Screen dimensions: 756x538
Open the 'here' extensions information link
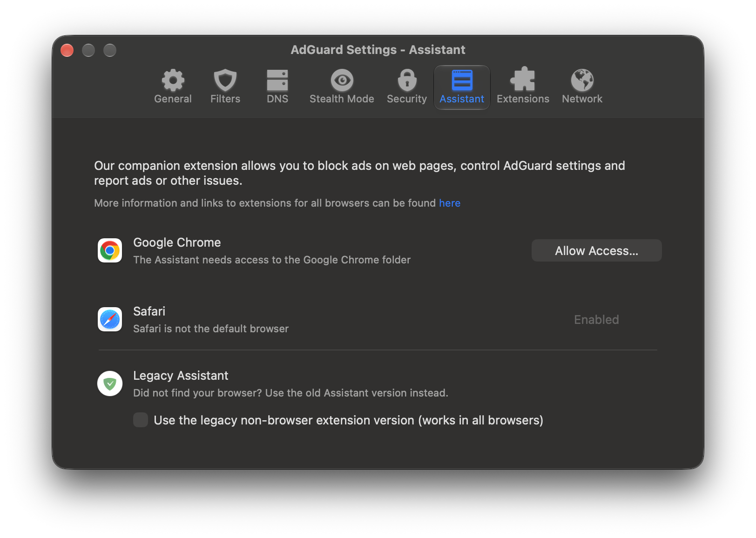450,203
